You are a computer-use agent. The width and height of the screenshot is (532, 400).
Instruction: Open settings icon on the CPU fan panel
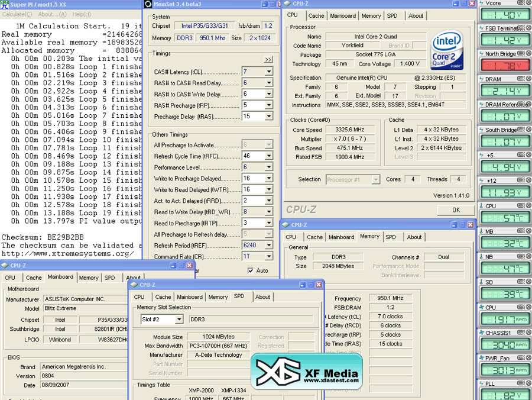(x=521, y=307)
